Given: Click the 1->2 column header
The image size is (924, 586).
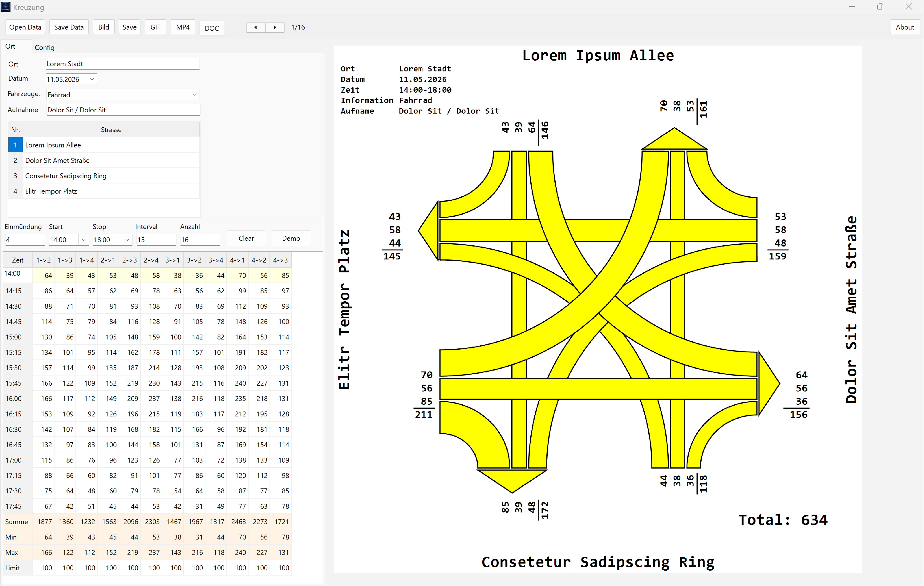Looking at the screenshot, I should (43, 260).
